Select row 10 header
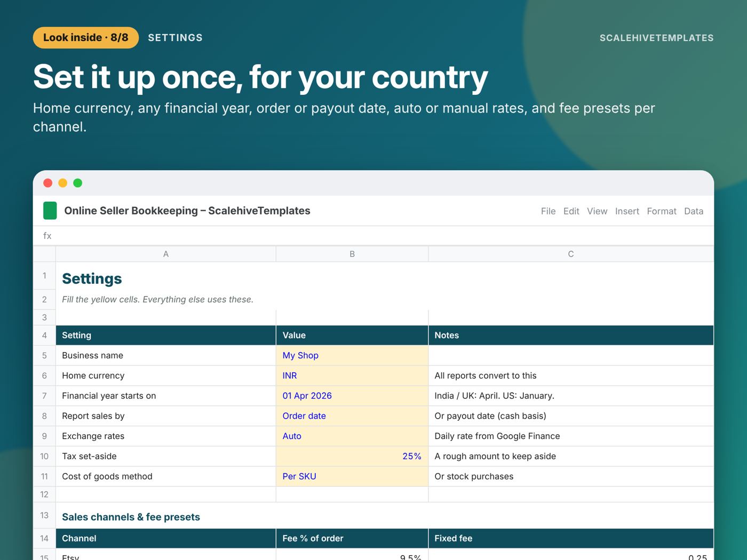The width and height of the screenshot is (747, 560). tap(44, 457)
